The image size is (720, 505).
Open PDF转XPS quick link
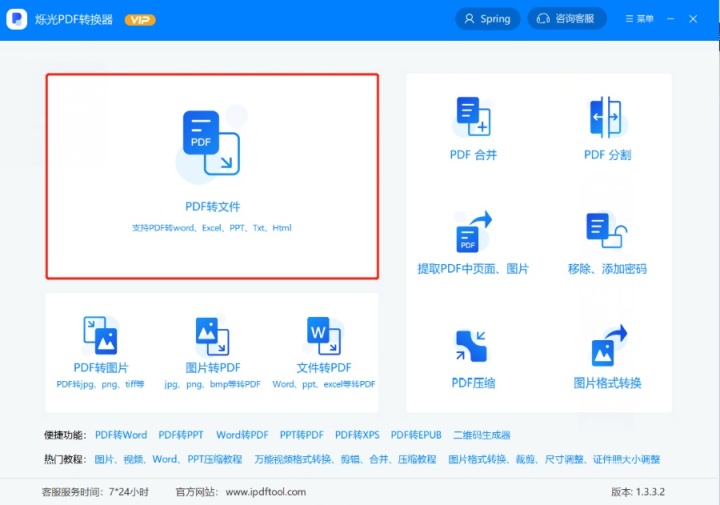tap(357, 435)
